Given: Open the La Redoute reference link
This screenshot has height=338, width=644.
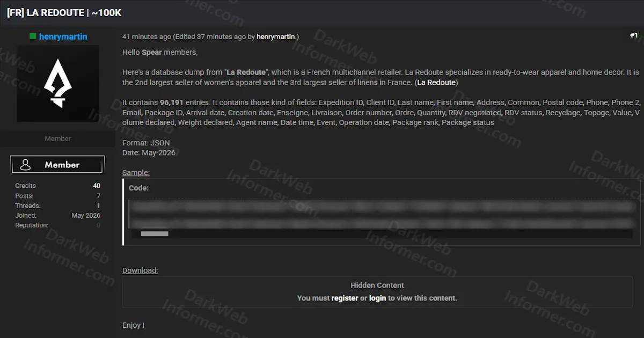Looking at the screenshot, I should tap(436, 83).
